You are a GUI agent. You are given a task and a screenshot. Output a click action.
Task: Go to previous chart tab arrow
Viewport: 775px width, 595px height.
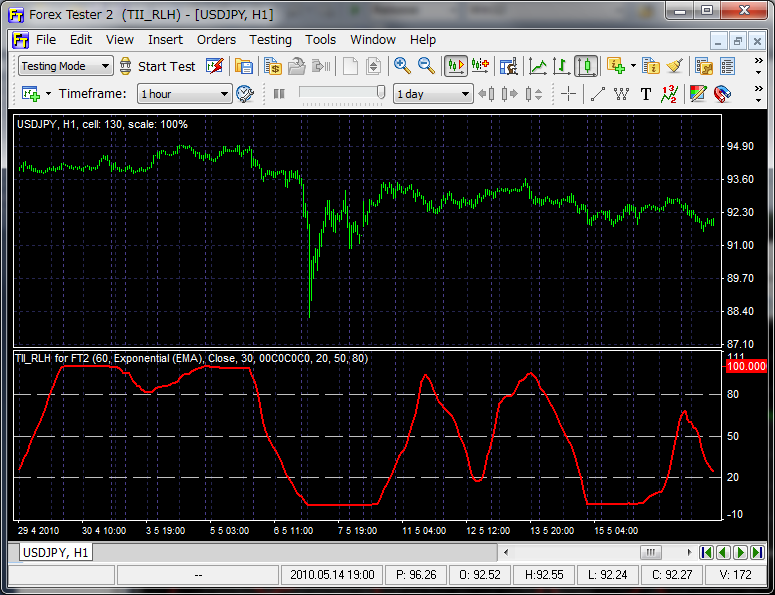pyautogui.click(x=723, y=552)
